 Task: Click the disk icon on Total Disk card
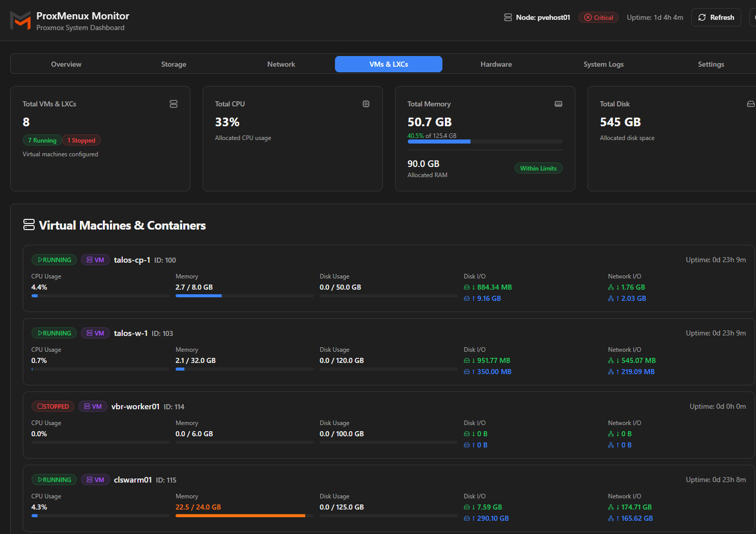point(750,103)
